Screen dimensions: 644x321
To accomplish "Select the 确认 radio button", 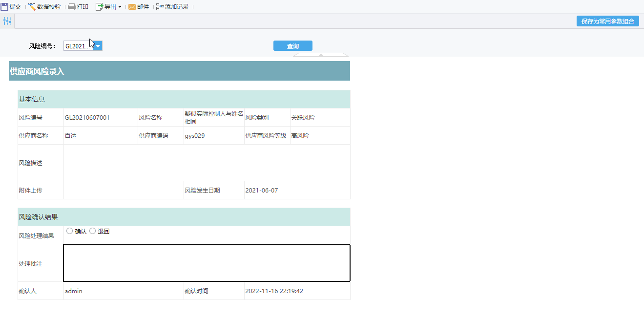I will point(69,231).
